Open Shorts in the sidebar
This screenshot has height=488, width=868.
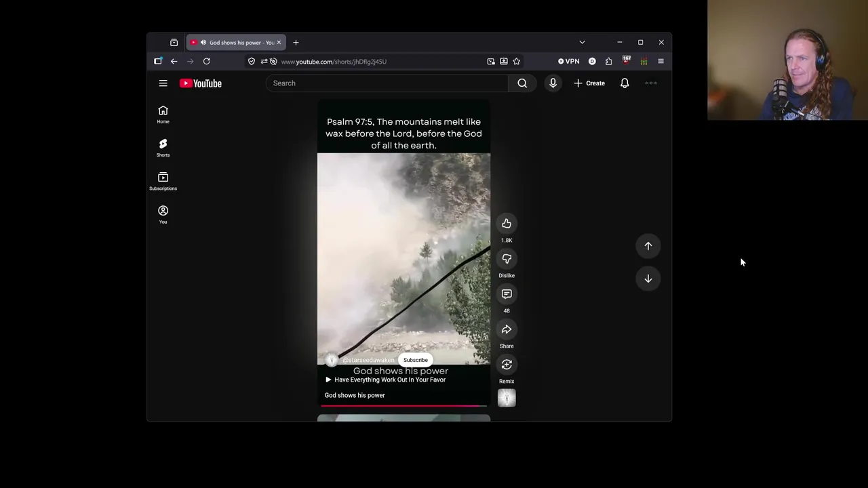point(163,148)
